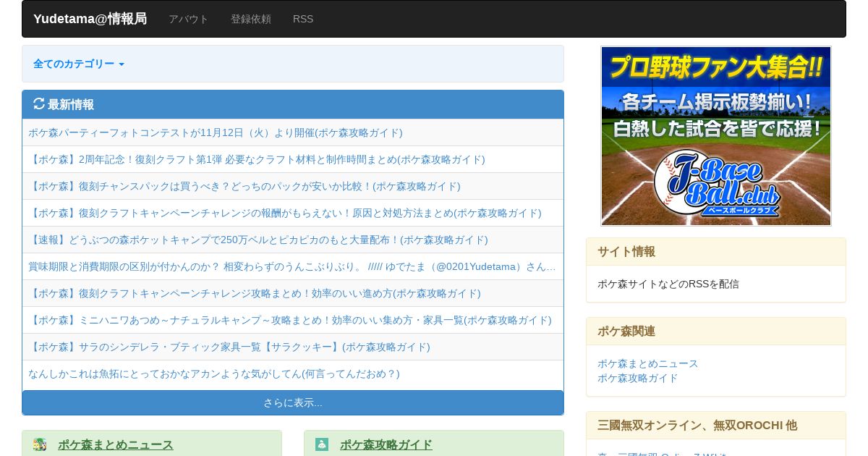Open the ポケ森まとめニュース panel heading
The height and width of the screenshot is (456, 868).
[116, 444]
